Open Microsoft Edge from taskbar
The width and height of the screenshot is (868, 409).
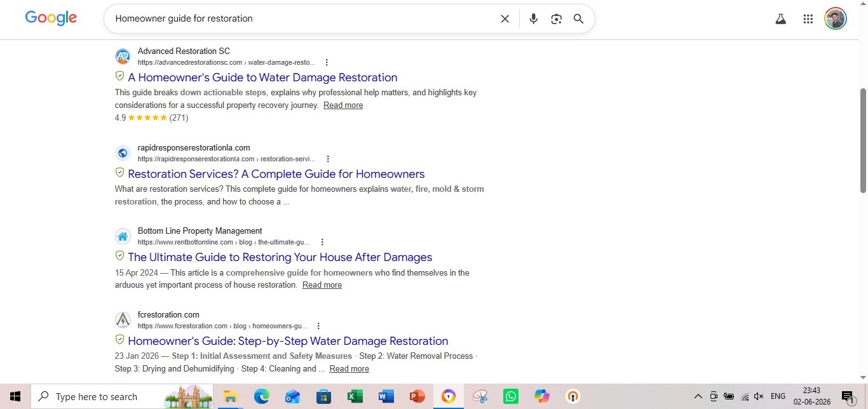261,396
